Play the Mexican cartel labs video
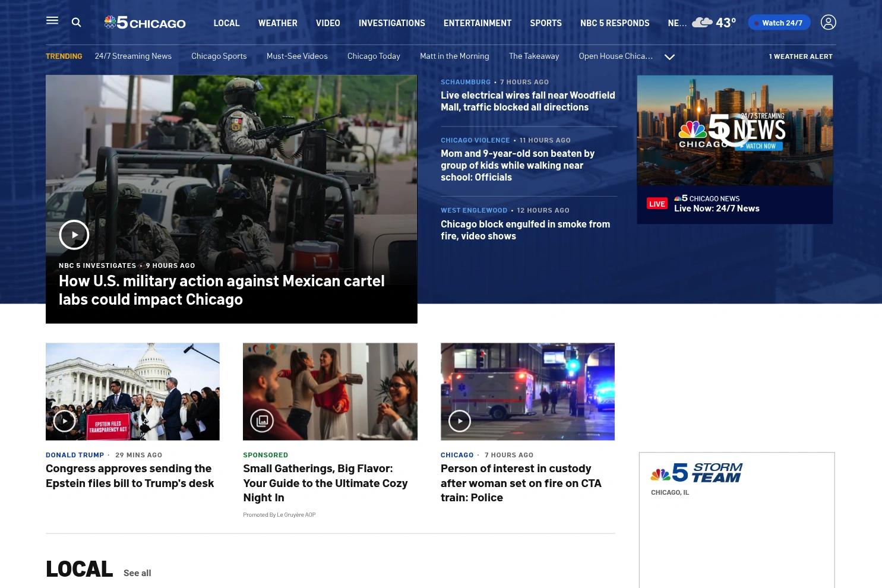The image size is (882, 588). pyautogui.click(x=74, y=235)
